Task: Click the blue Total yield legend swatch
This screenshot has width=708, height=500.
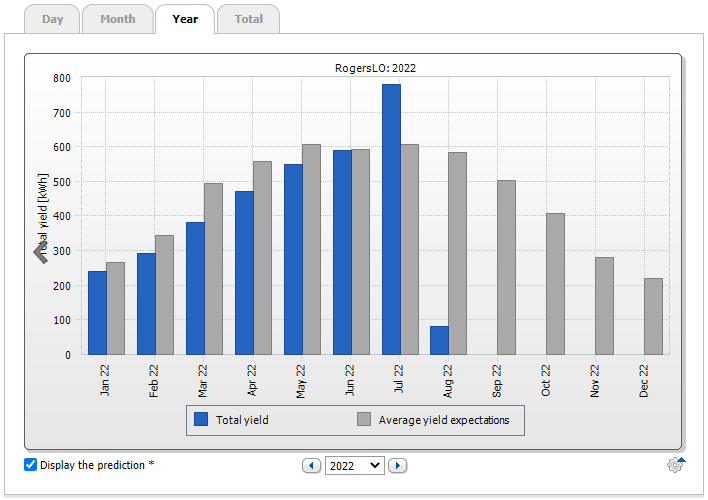Action: (x=201, y=420)
